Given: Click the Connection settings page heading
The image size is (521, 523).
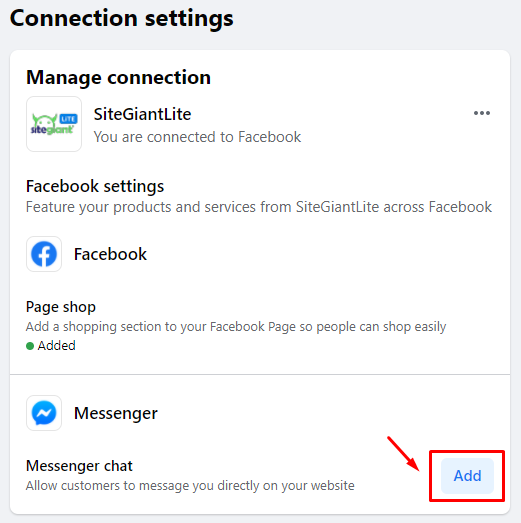Looking at the screenshot, I should click(121, 18).
